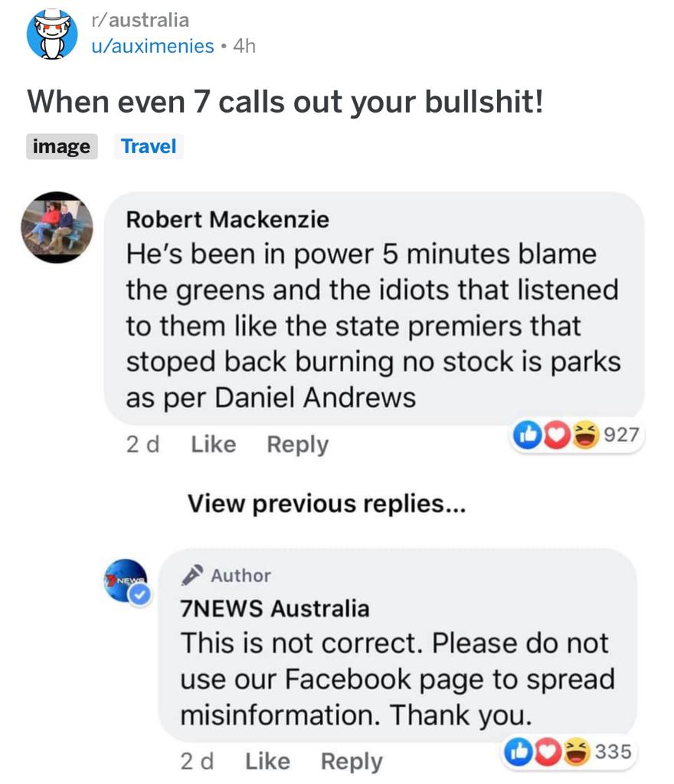The height and width of the screenshot is (784, 674).
Task: Click the laughing reaction on Robert's comment
Action: 587,436
